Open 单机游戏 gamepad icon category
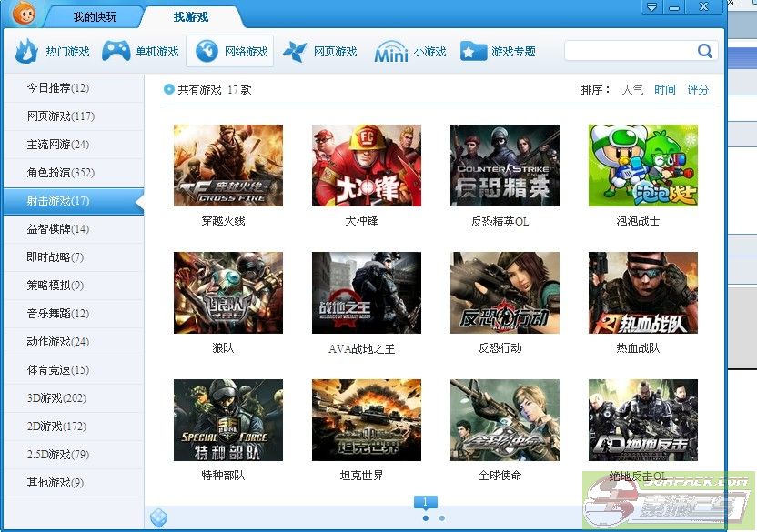757x532 pixels. (116, 52)
